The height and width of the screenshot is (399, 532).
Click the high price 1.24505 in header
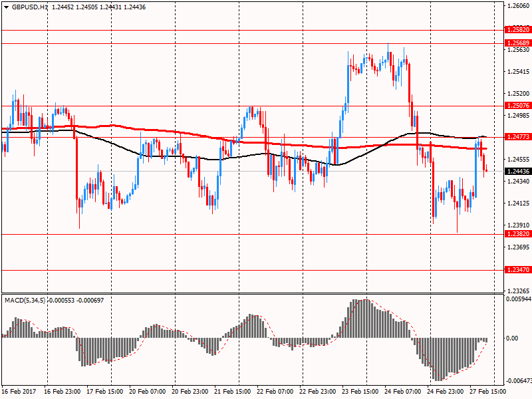[x=87, y=7]
